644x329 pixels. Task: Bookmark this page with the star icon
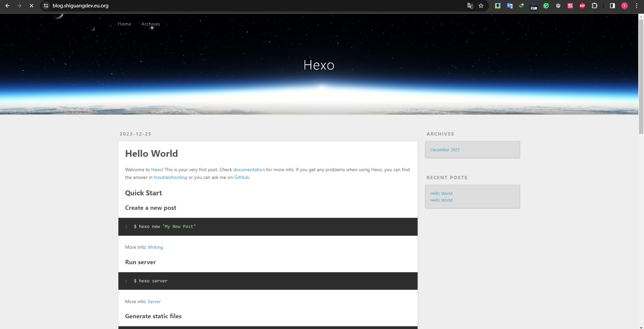[x=481, y=6]
